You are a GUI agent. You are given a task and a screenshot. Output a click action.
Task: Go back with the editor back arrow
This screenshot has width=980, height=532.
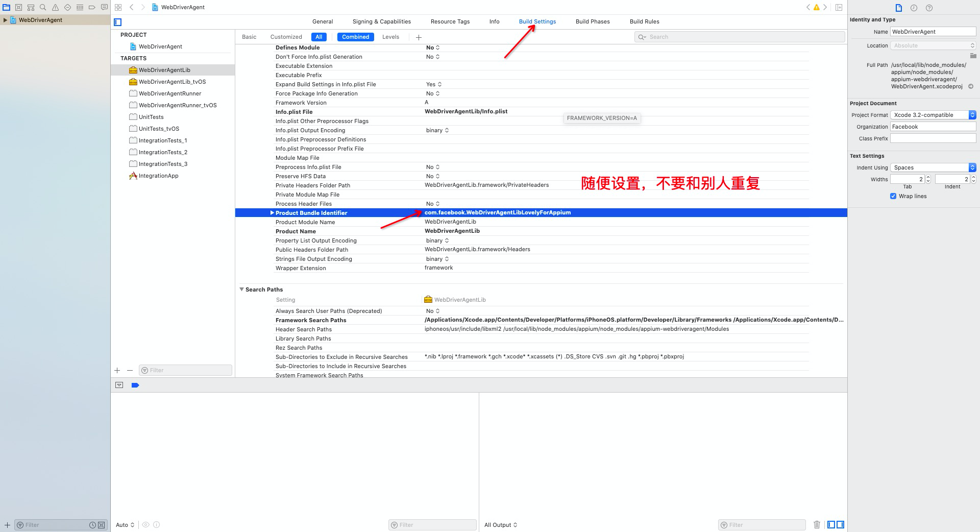[x=132, y=7]
